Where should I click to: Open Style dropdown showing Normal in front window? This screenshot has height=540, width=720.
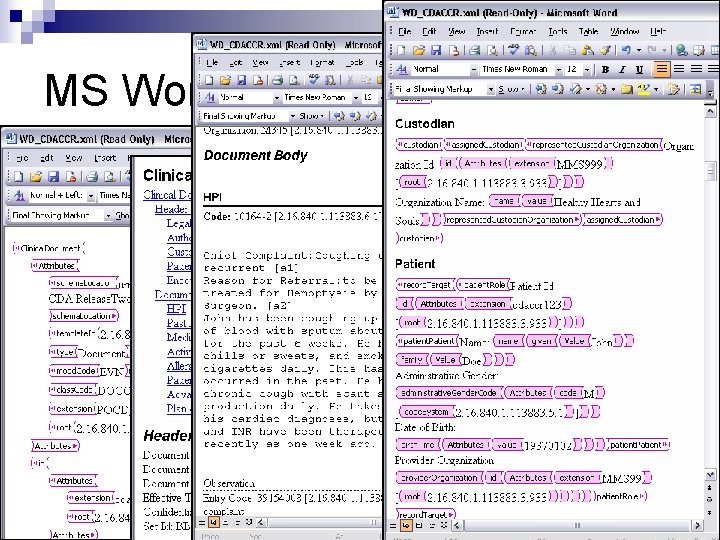pos(473,69)
